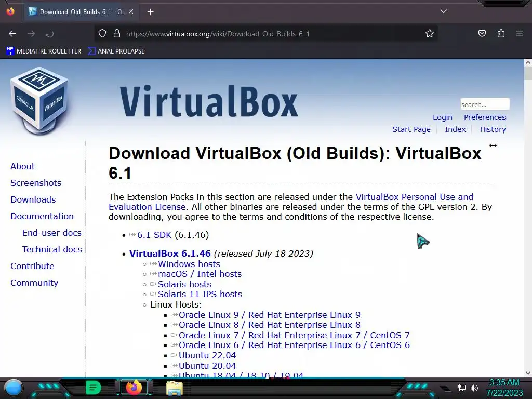Viewport: 532px width, 399px height.
Task: Open the VirtualBox 6.1.46 link
Action: click(170, 254)
